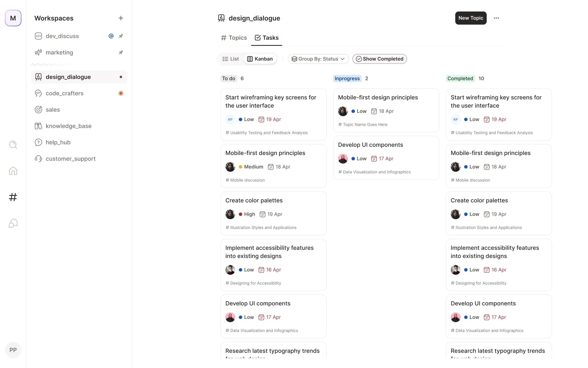Image resolution: width=588 pixels, height=368 pixels.
Task: Click High priority dot on Create color palettes
Action: tap(241, 214)
